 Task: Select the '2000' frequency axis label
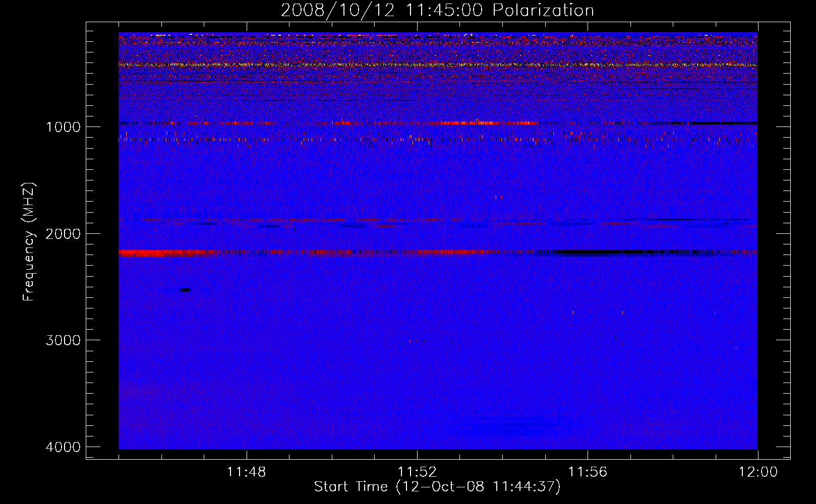click(63, 233)
